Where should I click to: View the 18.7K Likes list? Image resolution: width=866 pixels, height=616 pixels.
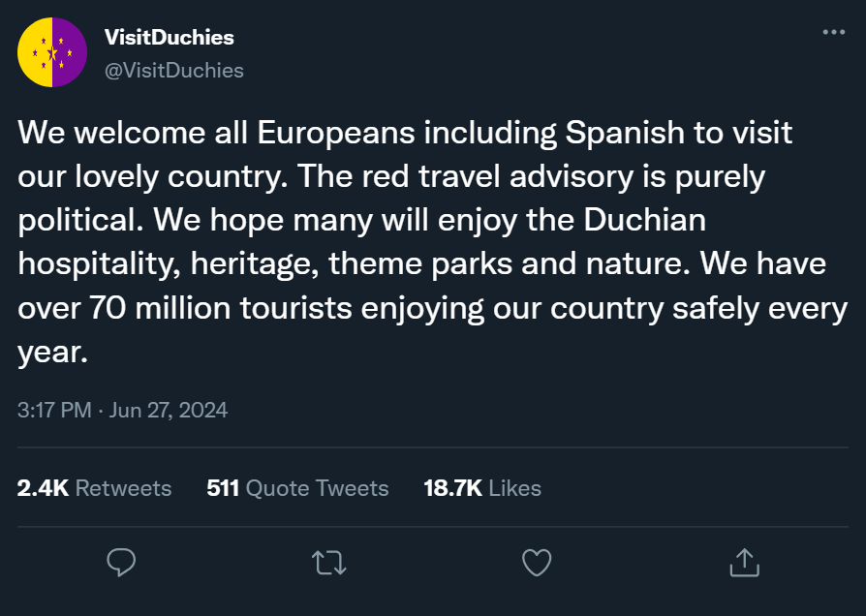482,488
